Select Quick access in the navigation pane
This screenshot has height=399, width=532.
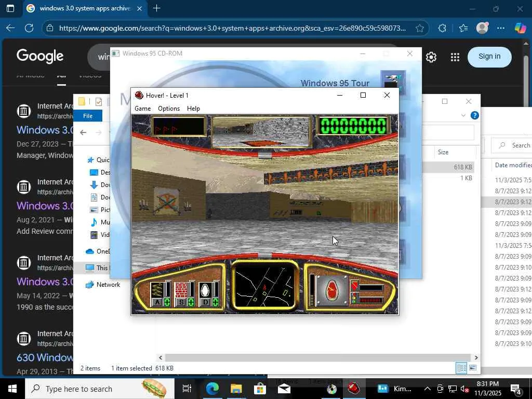[99, 160]
